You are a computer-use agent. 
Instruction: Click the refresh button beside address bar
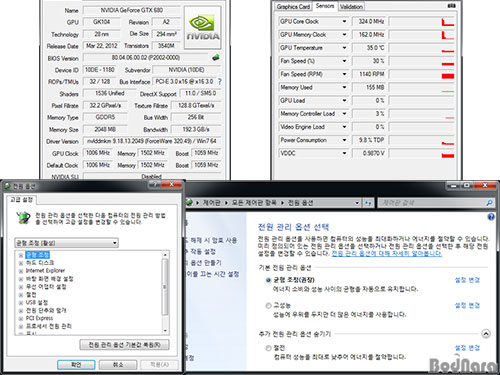[x=368, y=203]
